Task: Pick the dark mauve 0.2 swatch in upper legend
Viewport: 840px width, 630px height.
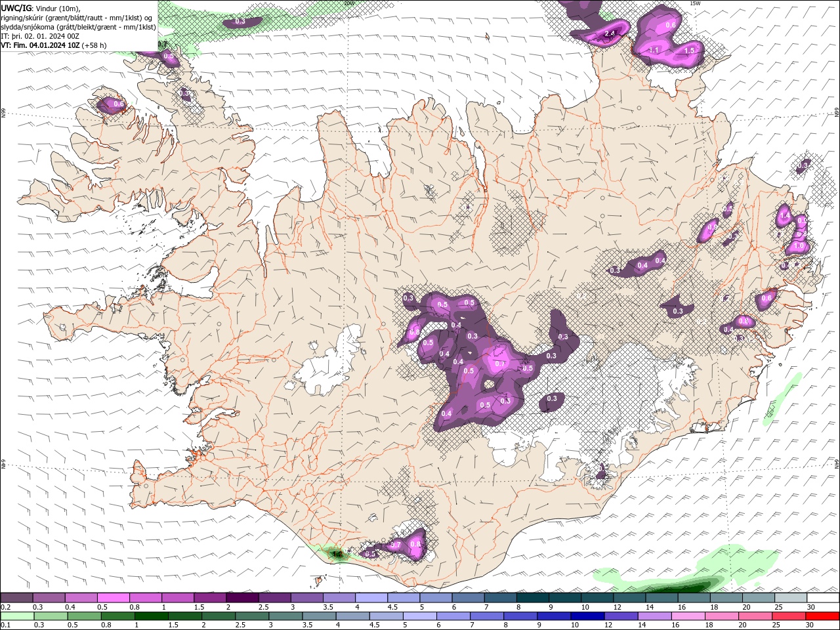Action: coord(16,598)
